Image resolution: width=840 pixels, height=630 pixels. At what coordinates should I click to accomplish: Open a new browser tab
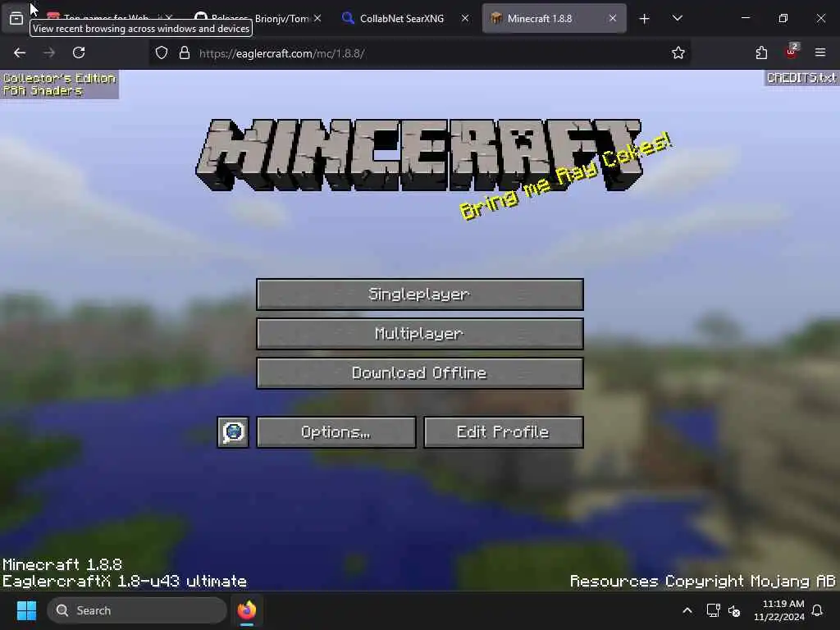[645, 19]
